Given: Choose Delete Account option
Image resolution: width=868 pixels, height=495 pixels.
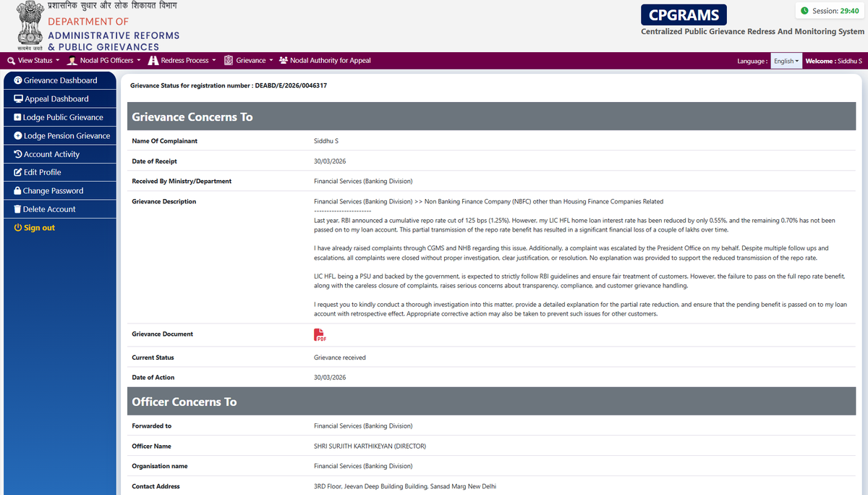Looking at the screenshot, I should 60,209.
